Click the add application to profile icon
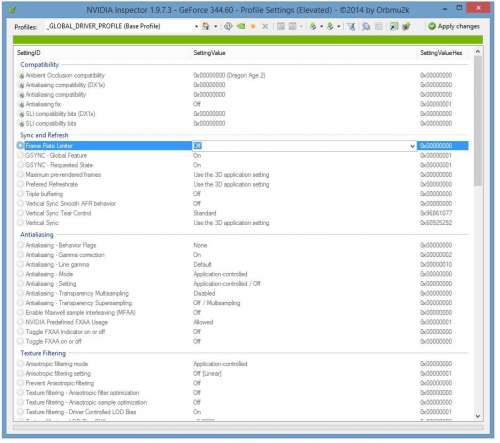This screenshot has width=500, height=443. (281, 26)
